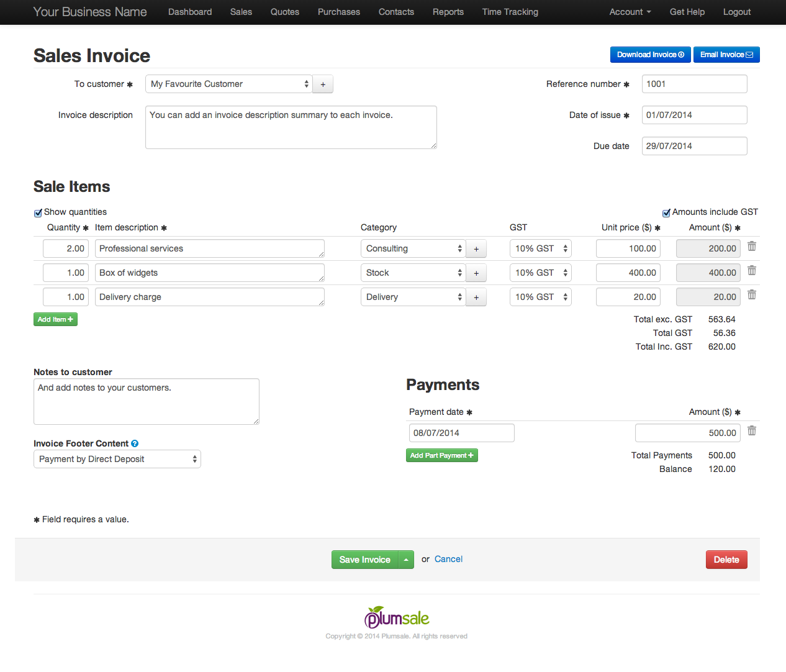
Task: Open the Reports menu
Action: [448, 12]
